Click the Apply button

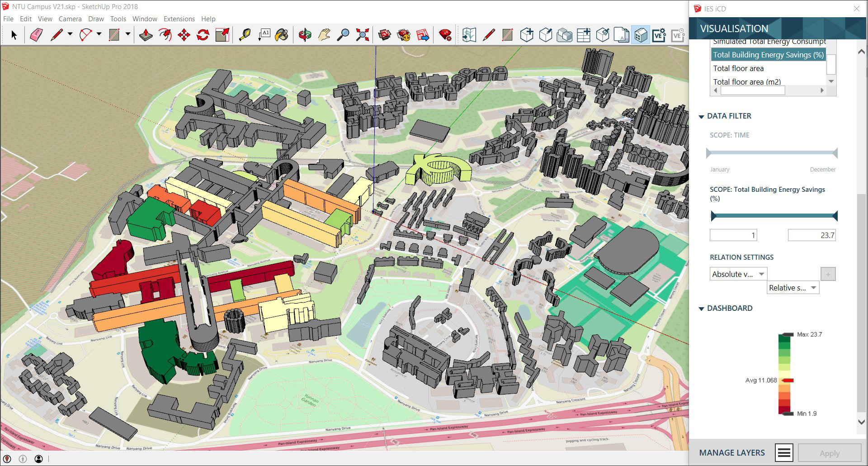[x=829, y=453]
